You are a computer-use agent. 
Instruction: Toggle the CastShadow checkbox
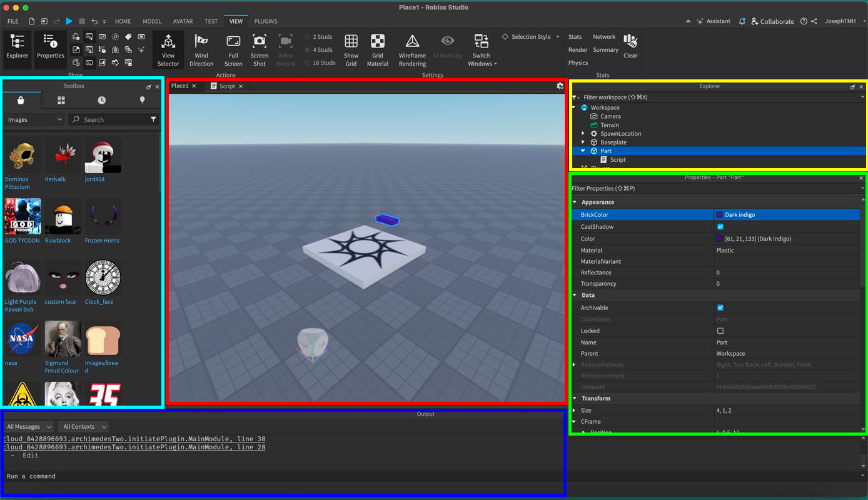click(720, 227)
